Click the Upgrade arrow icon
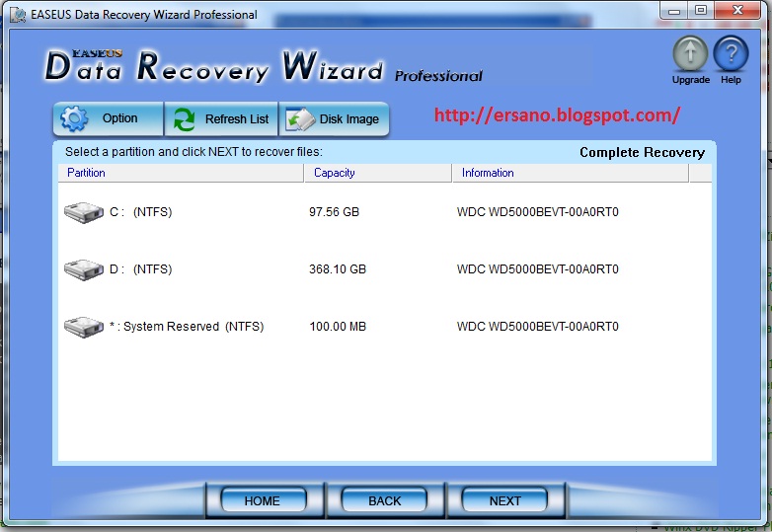 [690, 54]
